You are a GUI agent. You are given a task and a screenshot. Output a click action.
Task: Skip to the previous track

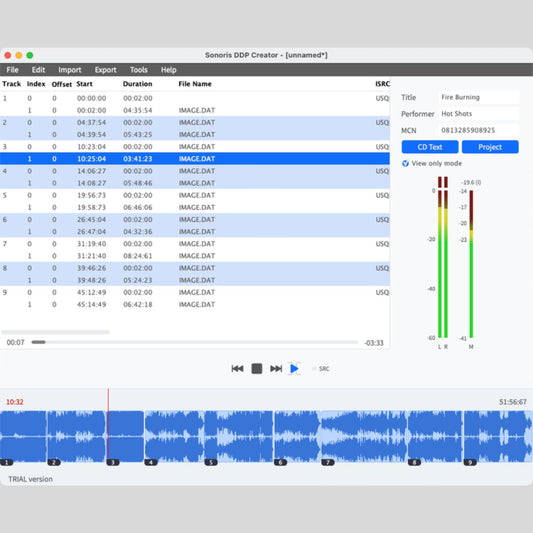237,368
